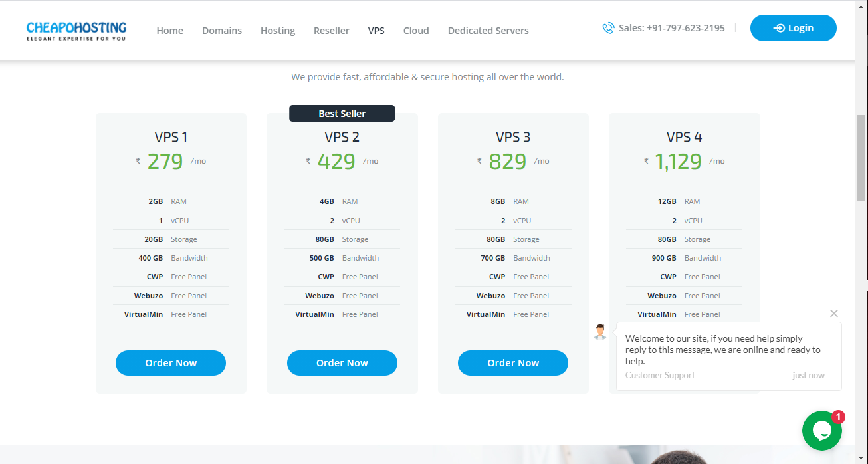Close the welcome chat popup
868x464 pixels.
click(834, 313)
